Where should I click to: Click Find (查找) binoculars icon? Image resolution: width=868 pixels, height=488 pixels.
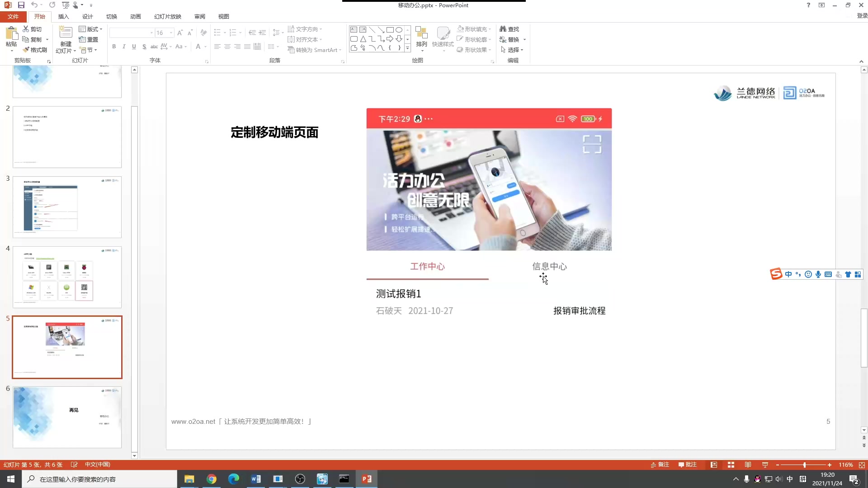(503, 29)
